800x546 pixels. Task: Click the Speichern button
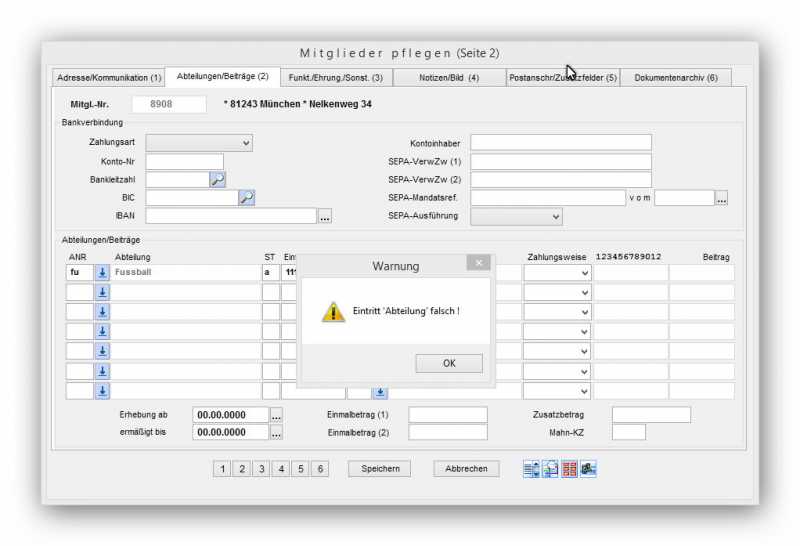pyautogui.click(x=380, y=469)
